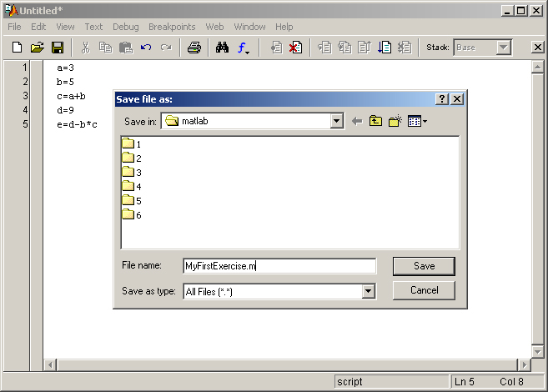Click the horizontal scrollbar left arrow
Screen dimensions: 548x392
[x=50, y=365]
